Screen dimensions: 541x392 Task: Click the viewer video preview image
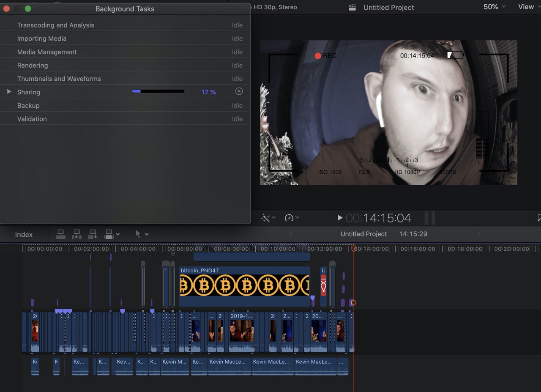tap(388, 112)
